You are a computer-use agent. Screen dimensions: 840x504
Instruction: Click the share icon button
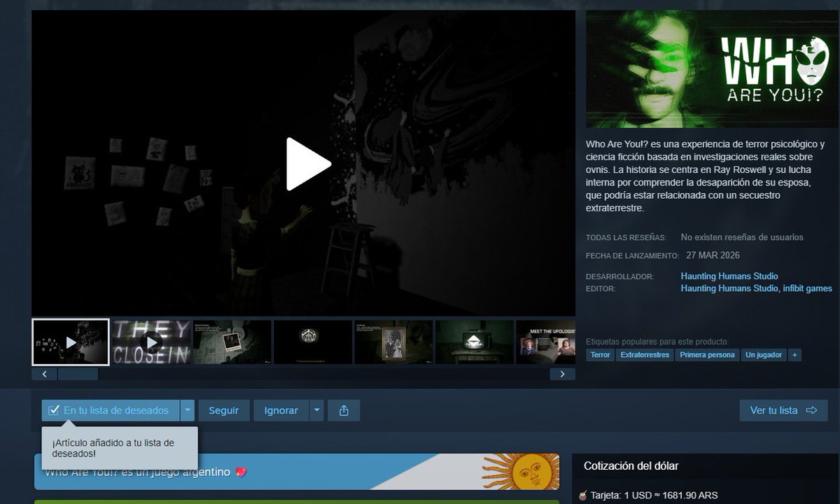(x=344, y=410)
